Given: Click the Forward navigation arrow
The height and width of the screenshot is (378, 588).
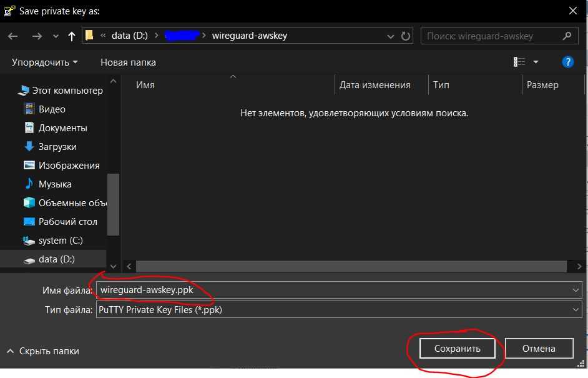Looking at the screenshot, I should [x=37, y=36].
